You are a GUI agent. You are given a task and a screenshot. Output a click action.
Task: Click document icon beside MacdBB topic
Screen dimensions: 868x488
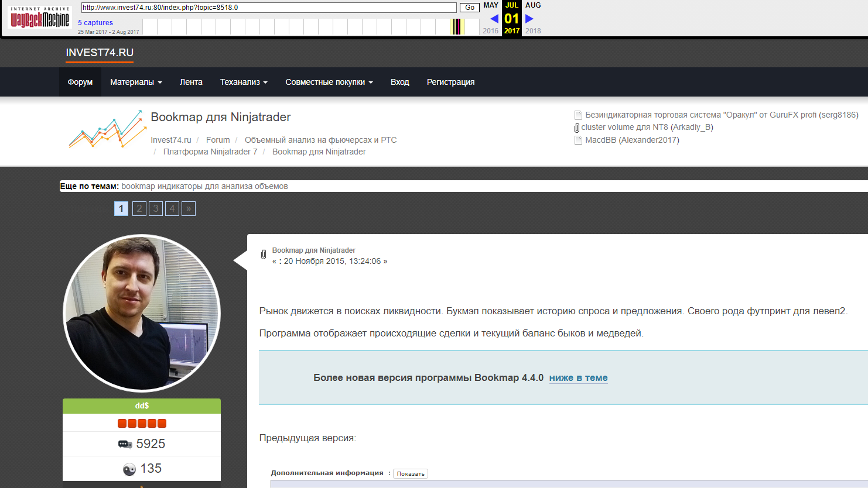(578, 140)
